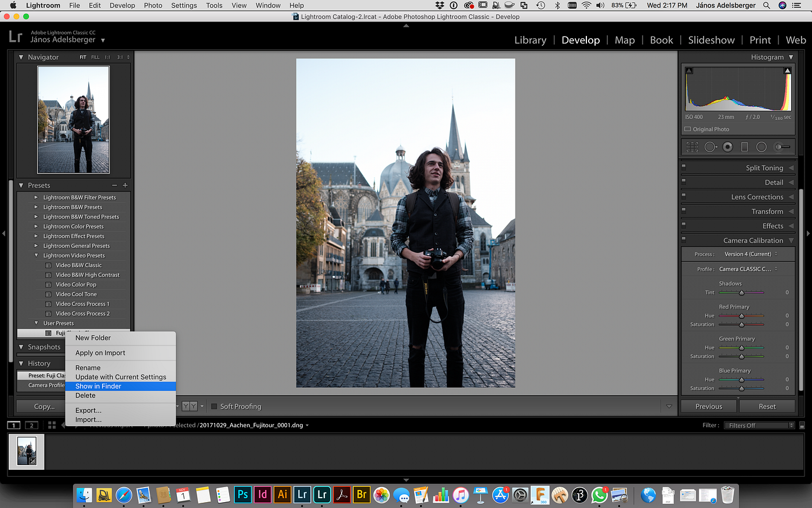The image size is (812, 508).
Task: Select Rename in the context menu
Action: click(x=121, y=368)
